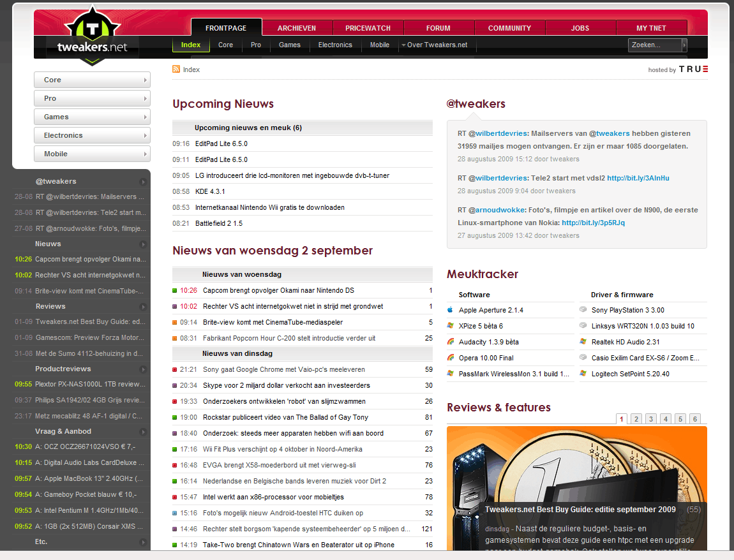Open the KDE 4.3.1 upcoming news item
The height and width of the screenshot is (560, 734).
(210, 191)
